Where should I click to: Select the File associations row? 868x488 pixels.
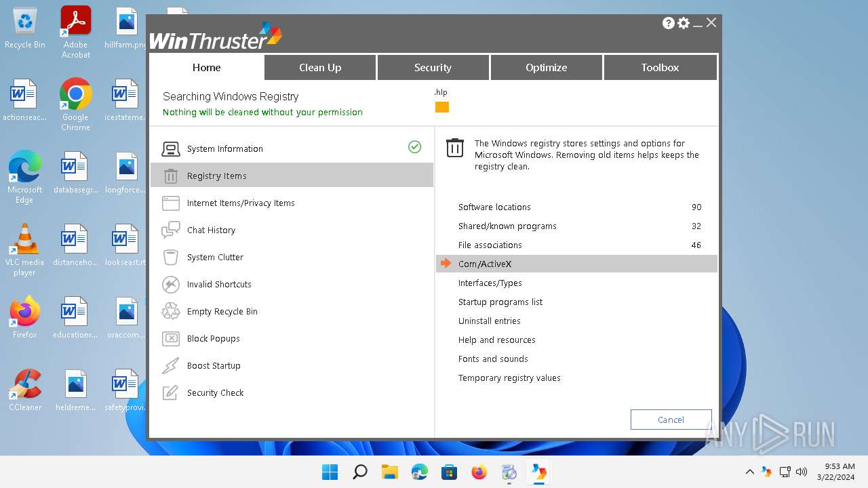(576, 245)
